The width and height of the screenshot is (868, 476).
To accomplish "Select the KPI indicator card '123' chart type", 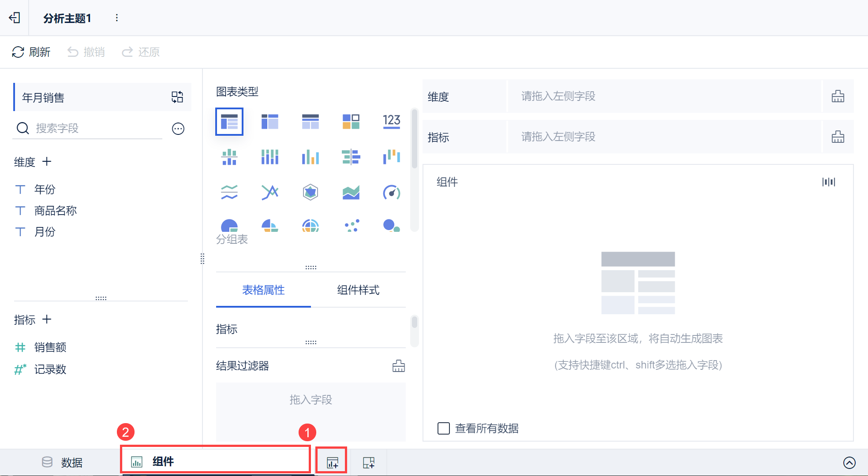I will tap(391, 121).
